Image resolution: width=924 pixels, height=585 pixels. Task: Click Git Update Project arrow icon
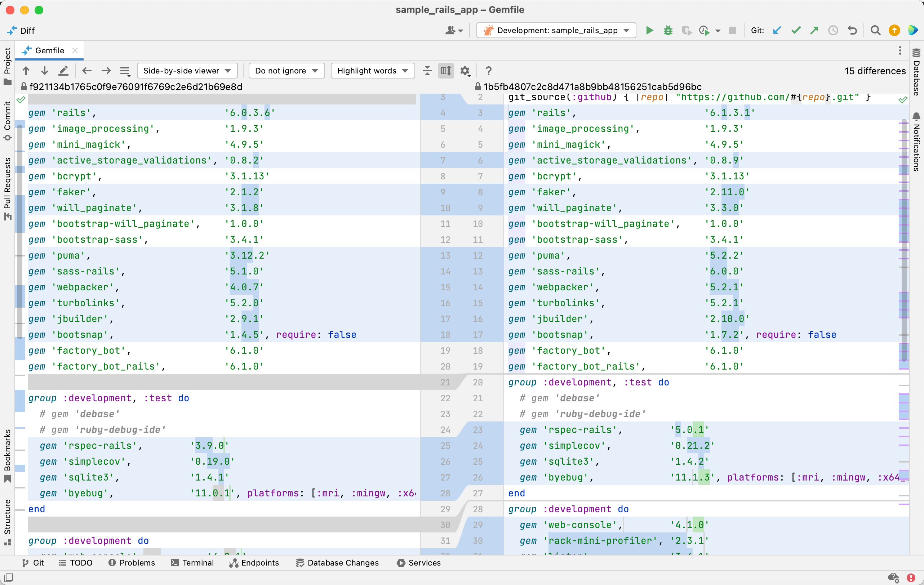coord(777,30)
